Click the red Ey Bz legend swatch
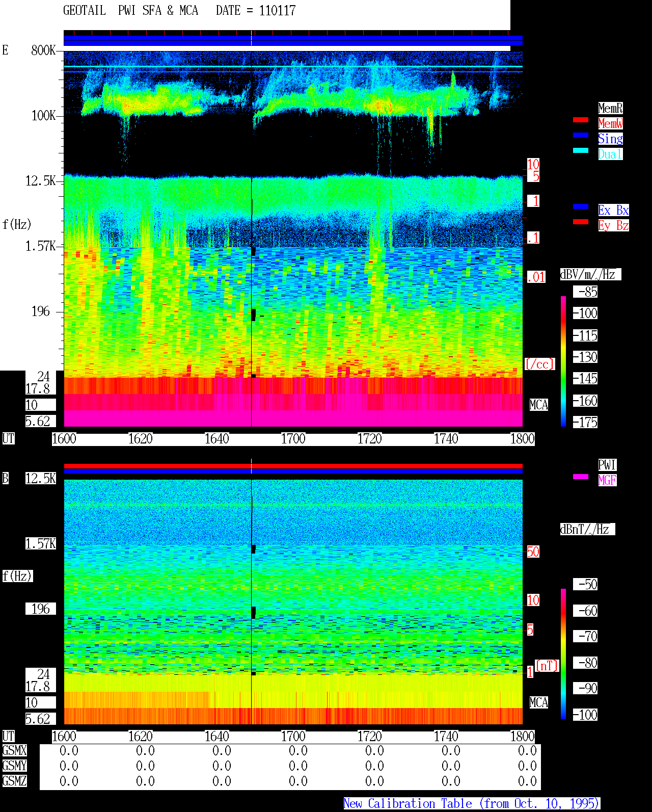 click(x=581, y=222)
